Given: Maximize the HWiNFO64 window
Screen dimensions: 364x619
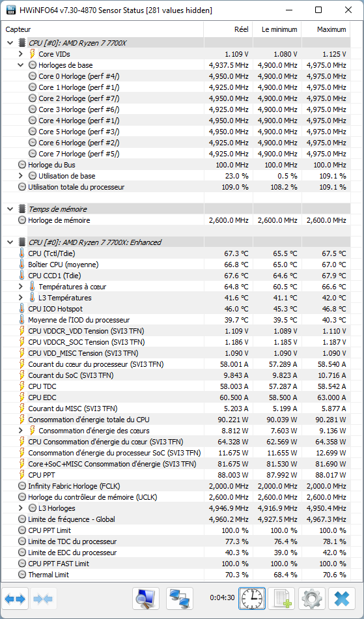Looking at the screenshot, I should [x=318, y=10].
